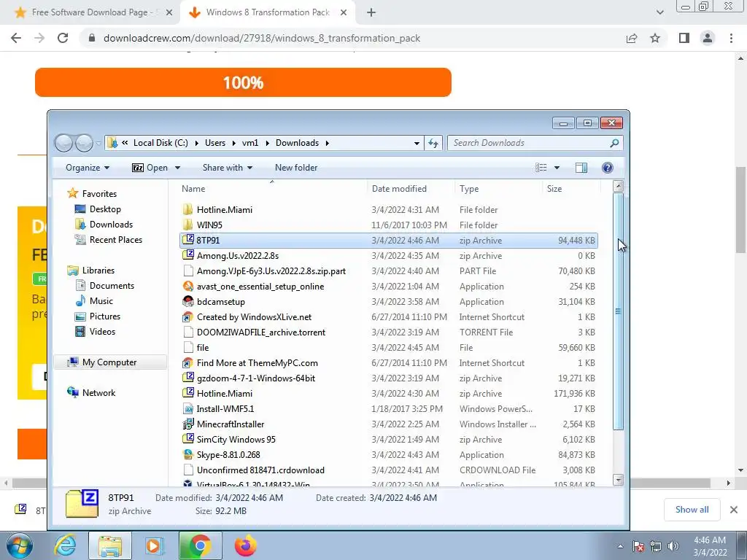The width and height of the screenshot is (747, 560).
Task: Click the avast_one_essential_setup_online application icon
Action: coord(188,286)
